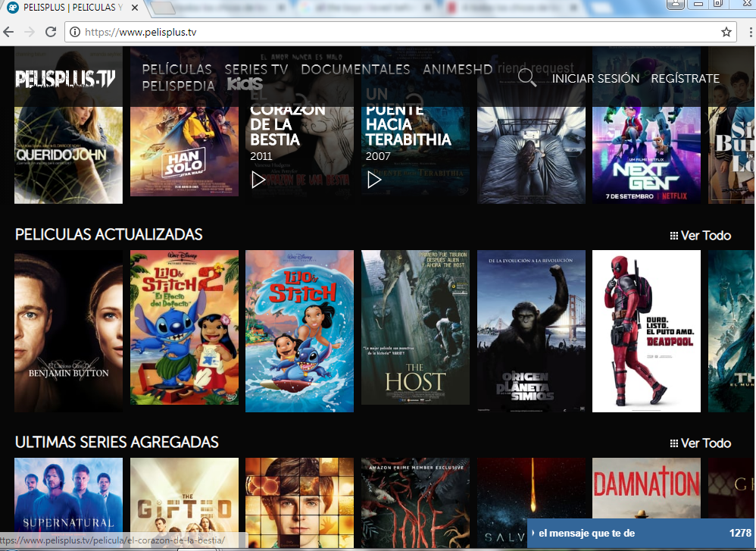Reload the page with the refresh icon
Image resolution: width=756 pixels, height=551 pixels.
point(51,33)
